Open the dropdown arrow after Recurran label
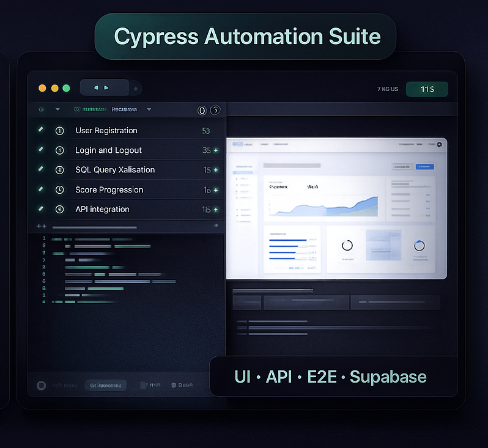Viewport: 488px width, 448px height. (x=149, y=109)
